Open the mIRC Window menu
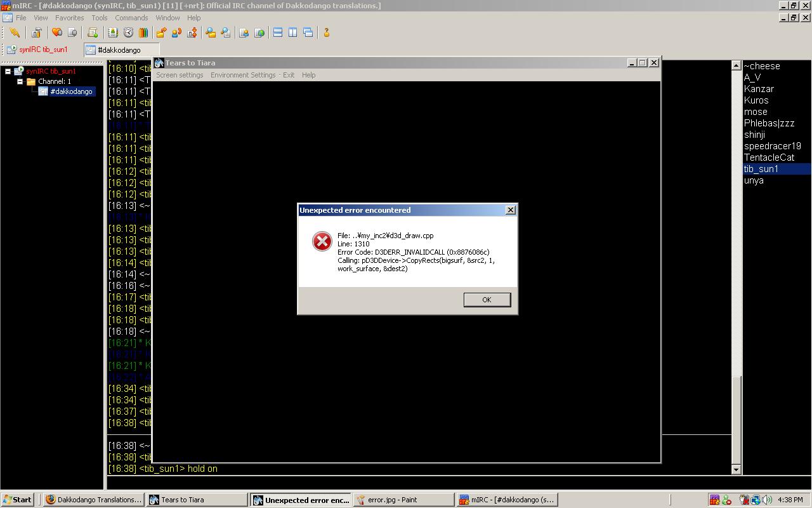Image resolution: width=812 pixels, height=508 pixels. point(167,18)
